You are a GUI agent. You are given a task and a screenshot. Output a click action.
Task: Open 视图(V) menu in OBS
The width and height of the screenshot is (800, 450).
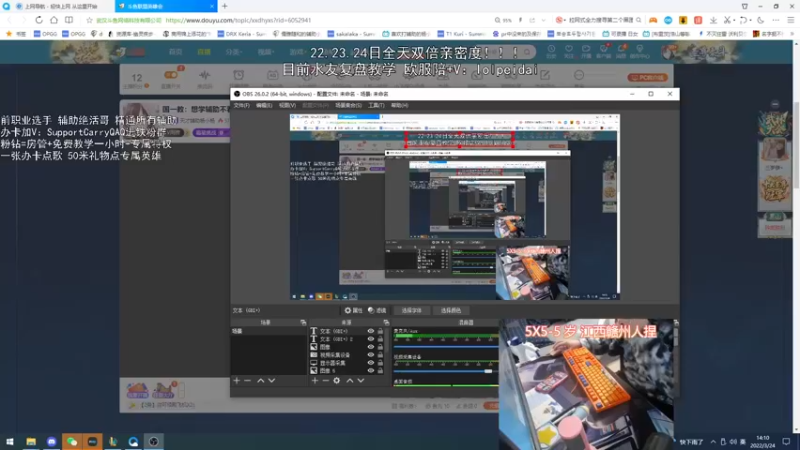(x=287, y=105)
